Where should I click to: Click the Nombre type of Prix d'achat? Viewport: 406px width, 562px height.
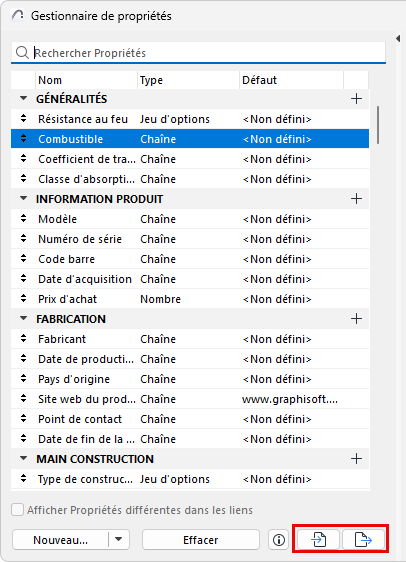(160, 299)
